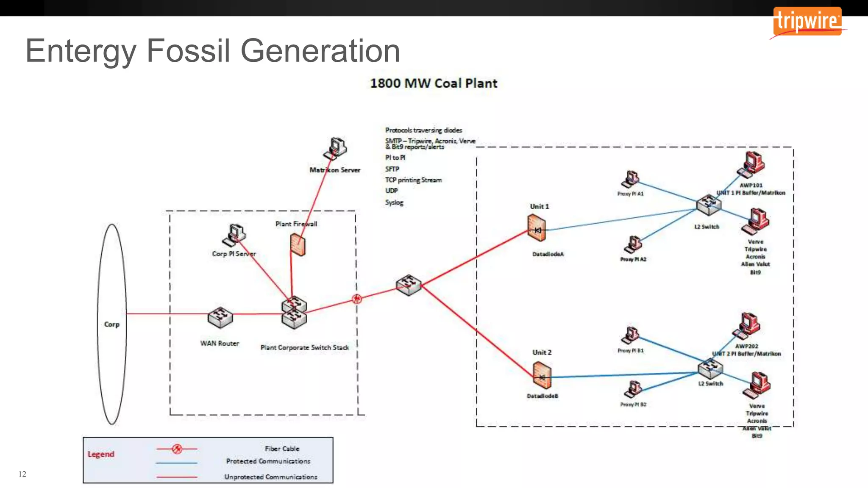Click the Fiber Cable legend symbol
The image size is (868, 488).
point(177,449)
